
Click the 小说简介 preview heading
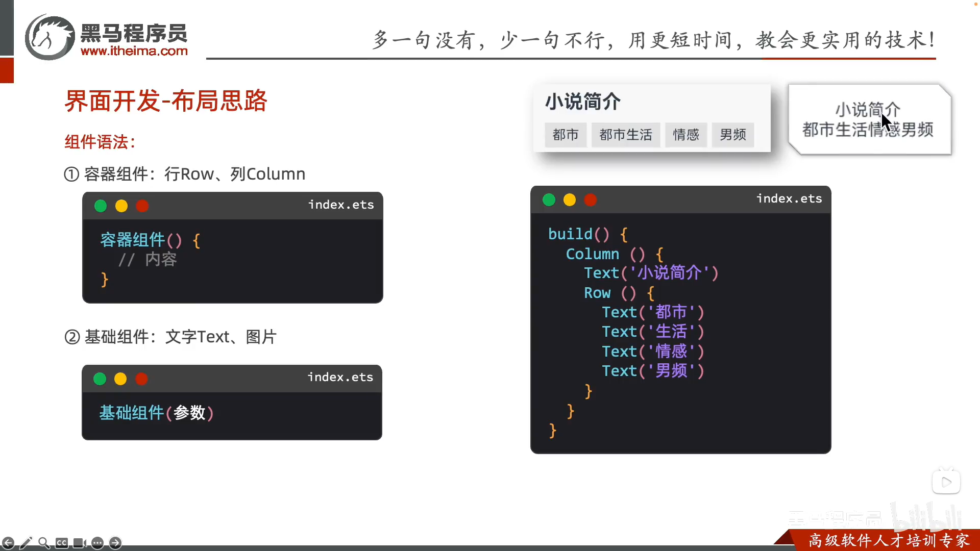(x=583, y=102)
